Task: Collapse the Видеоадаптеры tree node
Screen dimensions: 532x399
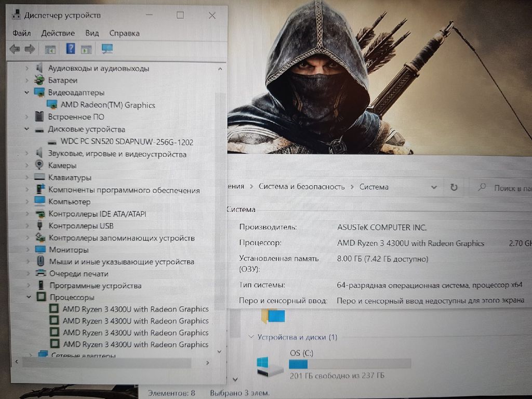Action: (27, 92)
